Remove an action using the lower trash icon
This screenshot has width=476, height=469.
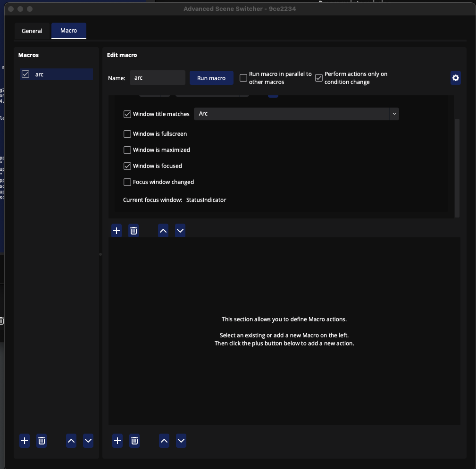click(134, 440)
